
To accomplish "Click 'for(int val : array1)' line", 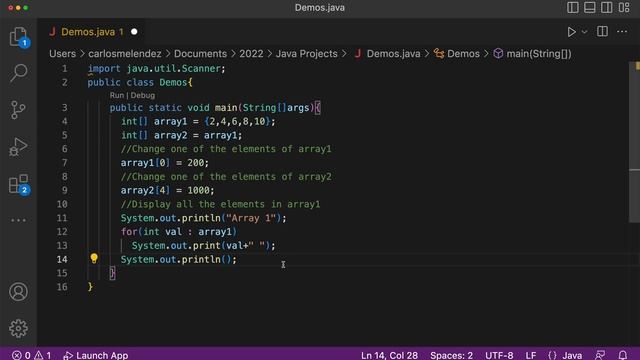I will (x=179, y=231).
